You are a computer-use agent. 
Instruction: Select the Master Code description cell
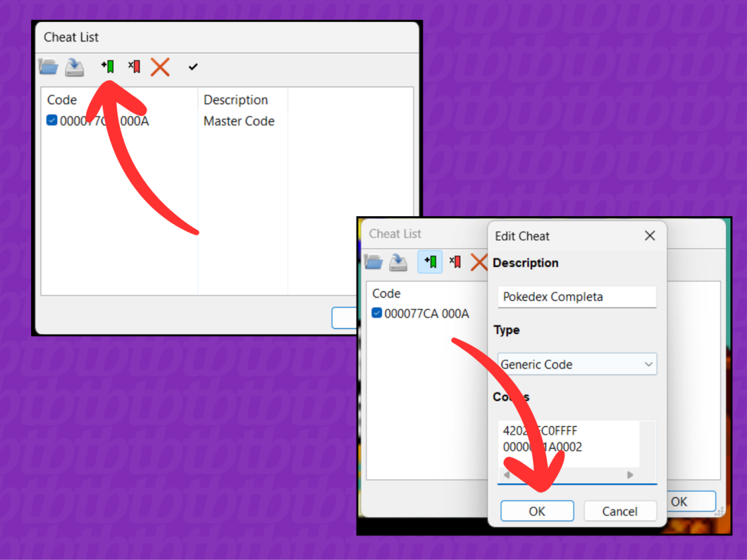239,121
